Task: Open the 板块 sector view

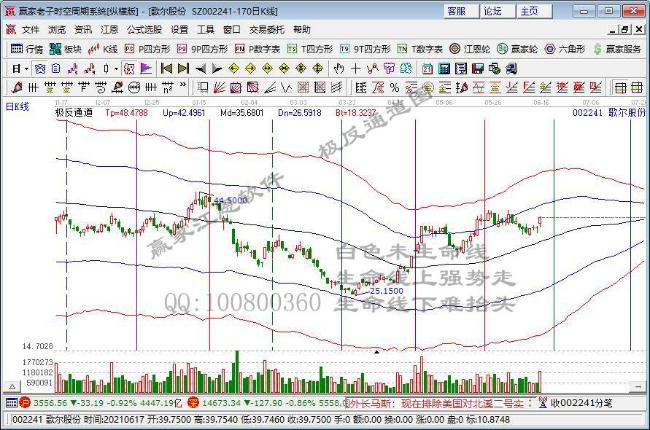Action: pos(65,49)
